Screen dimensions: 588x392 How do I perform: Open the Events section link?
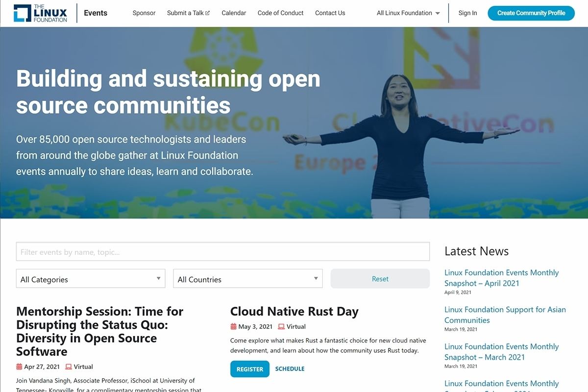(96, 13)
